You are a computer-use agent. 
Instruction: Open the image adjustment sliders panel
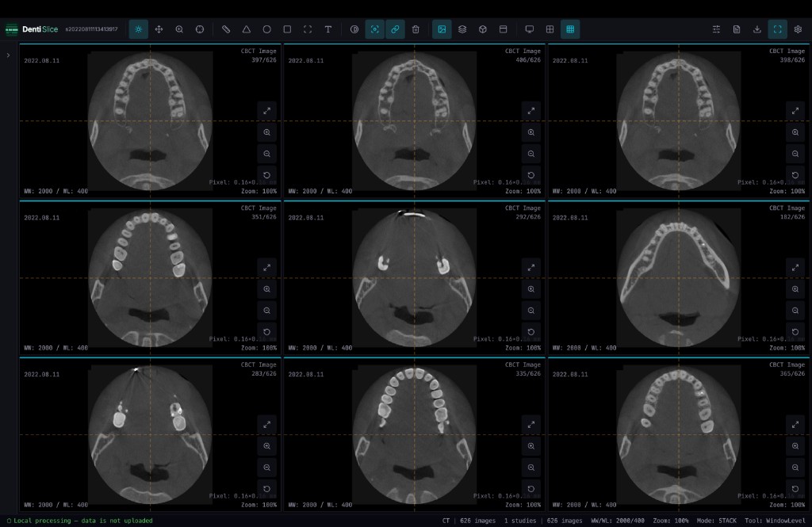[x=715, y=29]
